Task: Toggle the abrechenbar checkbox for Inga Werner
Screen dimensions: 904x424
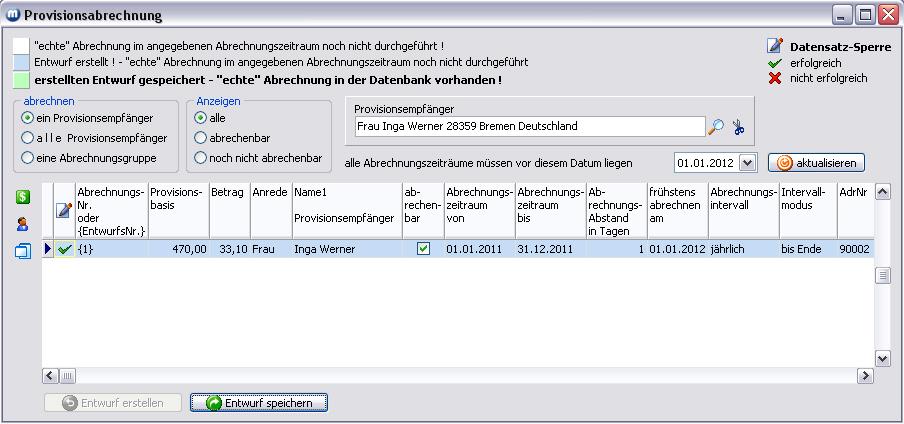Action: pyautogui.click(x=423, y=249)
